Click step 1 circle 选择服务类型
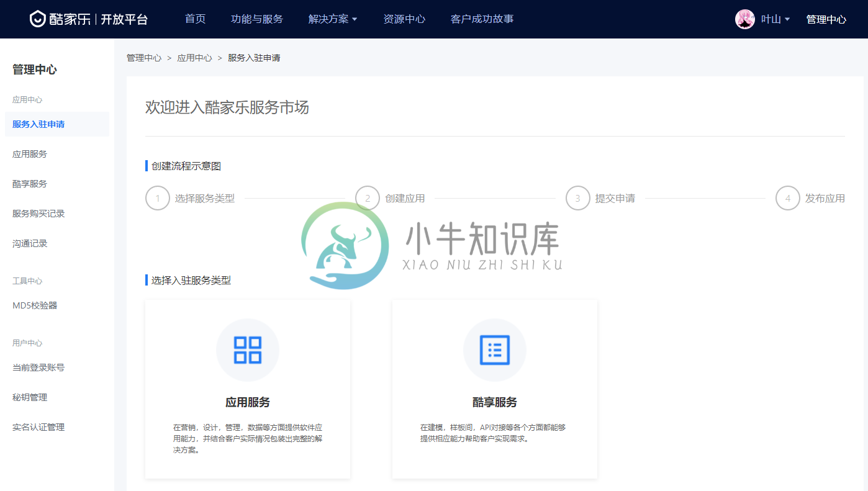The height and width of the screenshot is (491, 868). pyautogui.click(x=158, y=199)
